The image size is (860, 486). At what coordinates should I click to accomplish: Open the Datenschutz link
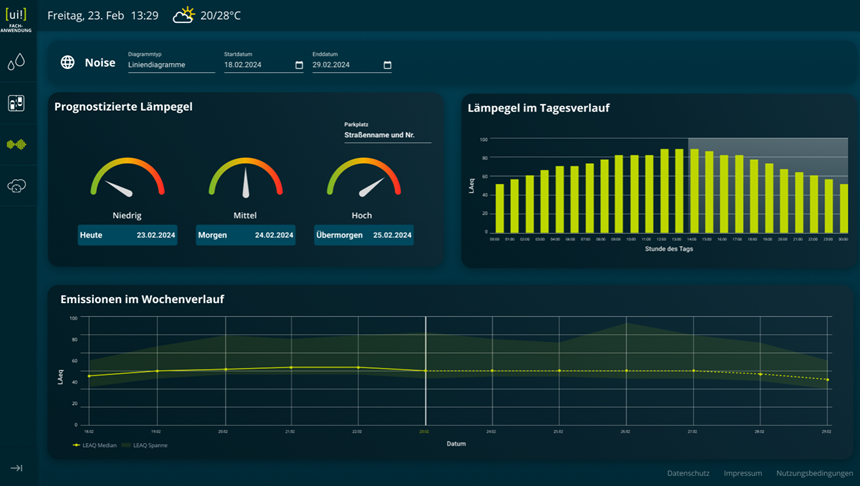point(687,473)
